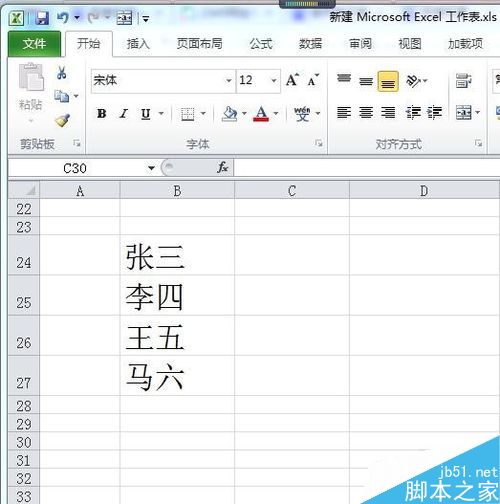The image size is (500, 504).
Task: Apply fill color with paint bucket icon
Action: [x=229, y=114]
